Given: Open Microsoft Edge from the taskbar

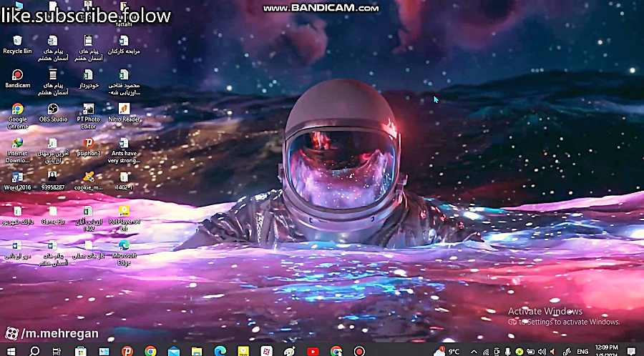Looking at the screenshot, I should [x=220, y=352].
